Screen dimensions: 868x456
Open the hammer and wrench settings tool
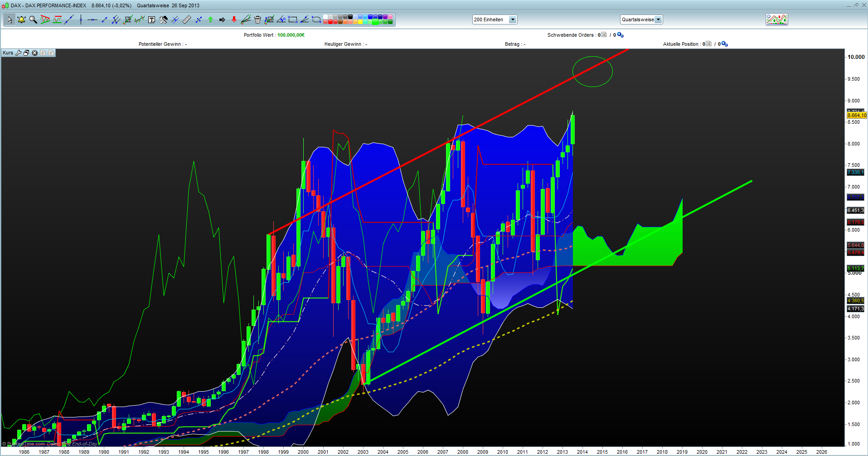pyautogui.click(x=163, y=19)
